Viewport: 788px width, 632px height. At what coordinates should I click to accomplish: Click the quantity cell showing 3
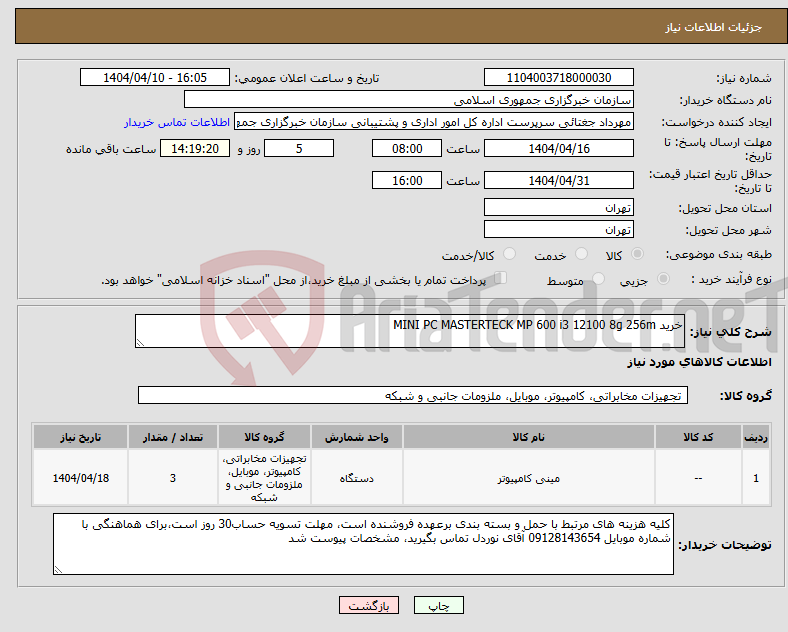(x=172, y=478)
